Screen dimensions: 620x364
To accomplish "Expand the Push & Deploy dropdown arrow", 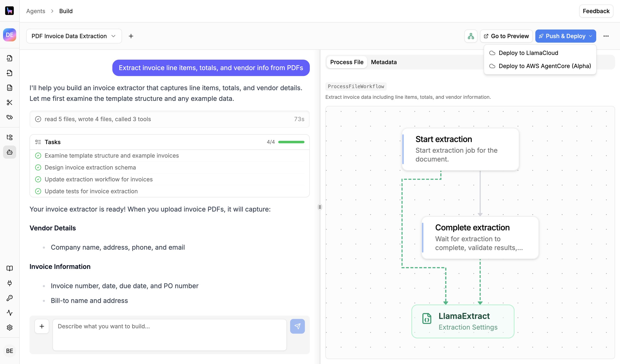I will point(591,36).
